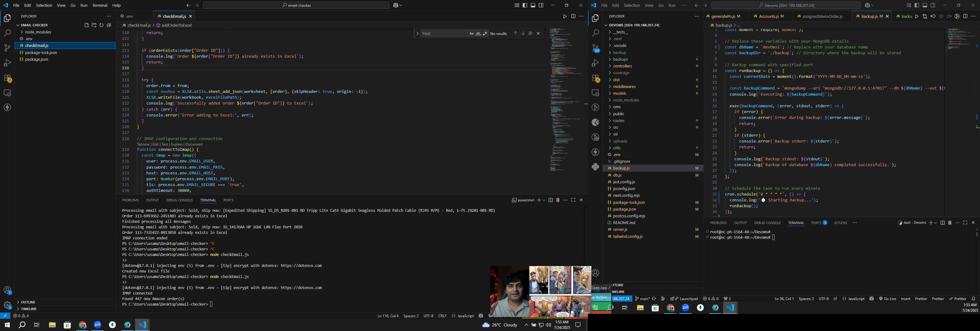Viewport: 980px width, 331px height.
Task: Split the powershell terminal
Action: click(551, 200)
